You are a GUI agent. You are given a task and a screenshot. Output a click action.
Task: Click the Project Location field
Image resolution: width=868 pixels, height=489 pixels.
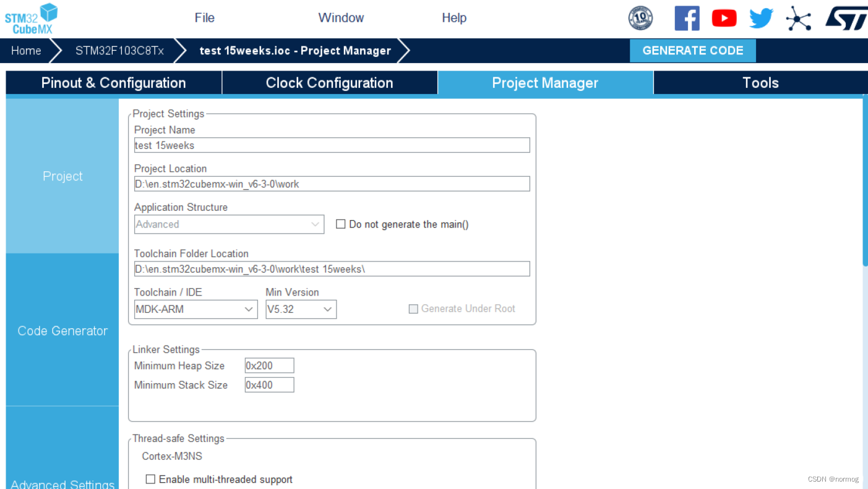coord(332,184)
